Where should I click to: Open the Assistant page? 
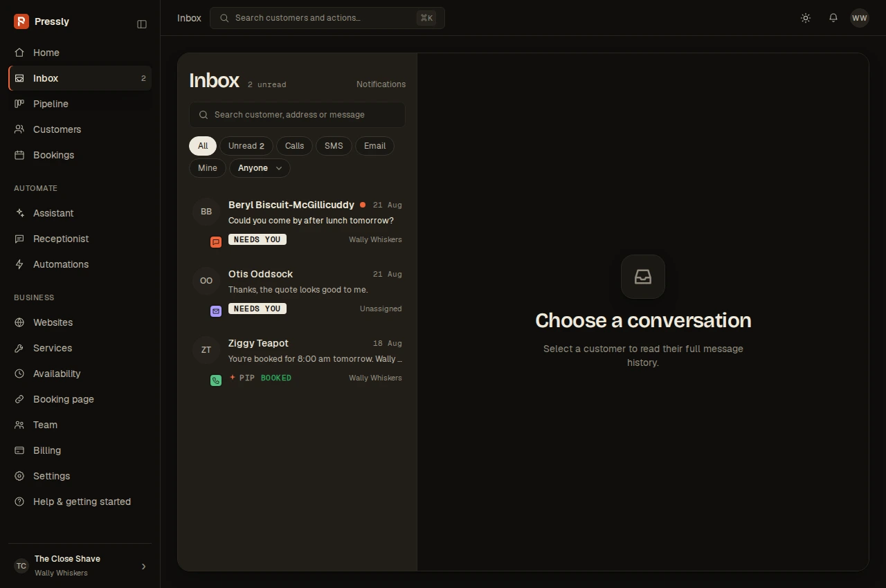[80, 213]
